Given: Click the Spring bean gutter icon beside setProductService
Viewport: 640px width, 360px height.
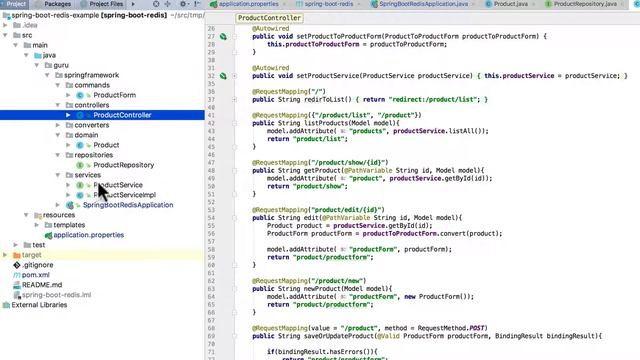Looking at the screenshot, I should click(x=223, y=76).
